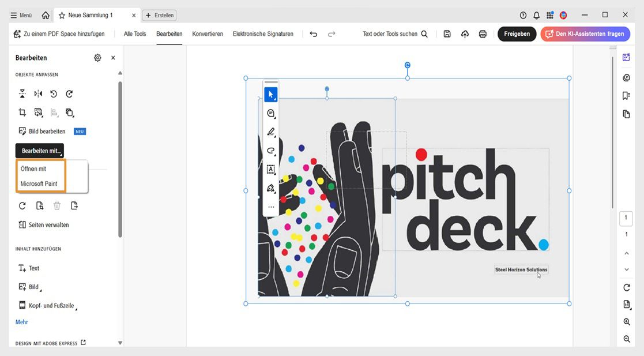644x356 pixels.
Task: Click the cloud upload icon
Action: (x=465, y=34)
